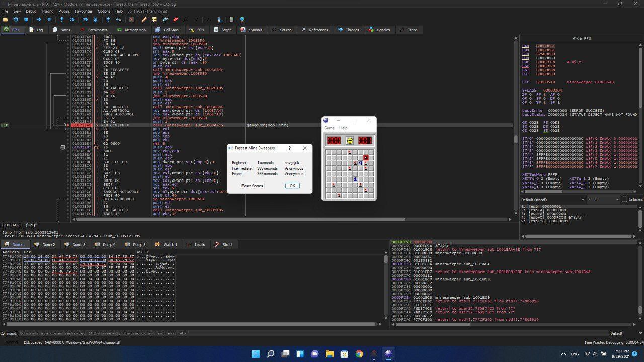Viewport: 644px width, 362px height.
Task: Switch to the Handles tab
Action: (x=379, y=30)
